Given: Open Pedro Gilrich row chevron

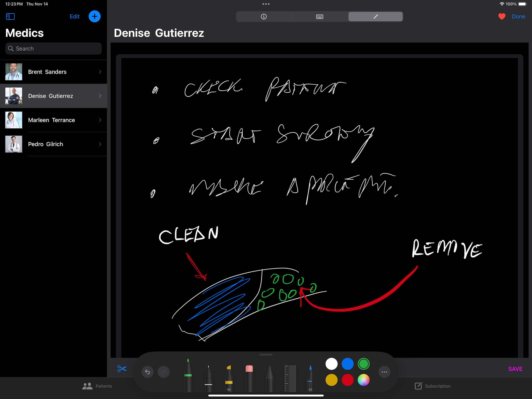Looking at the screenshot, I should 100,144.
